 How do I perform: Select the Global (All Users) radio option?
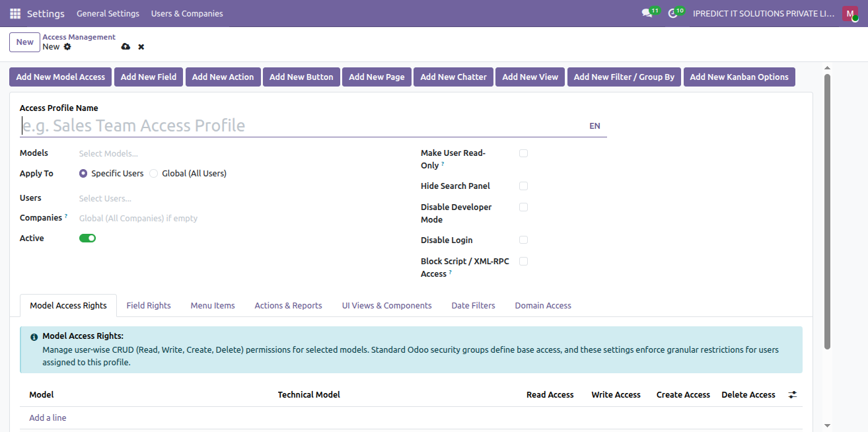coord(154,173)
